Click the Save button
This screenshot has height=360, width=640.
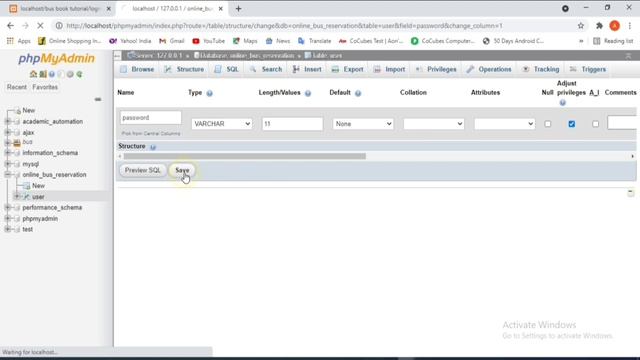coord(182,170)
